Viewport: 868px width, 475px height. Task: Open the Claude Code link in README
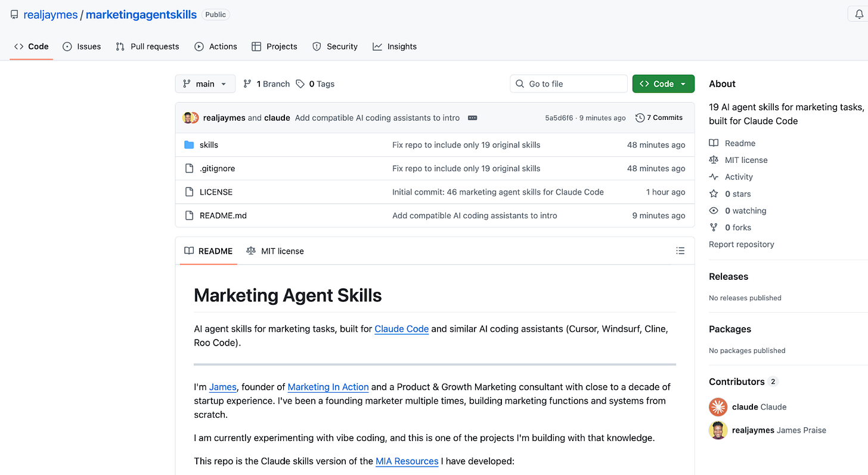[x=402, y=329]
